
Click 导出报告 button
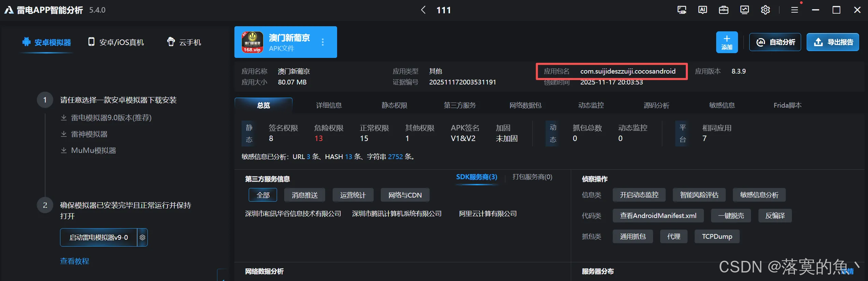(x=833, y=42)
